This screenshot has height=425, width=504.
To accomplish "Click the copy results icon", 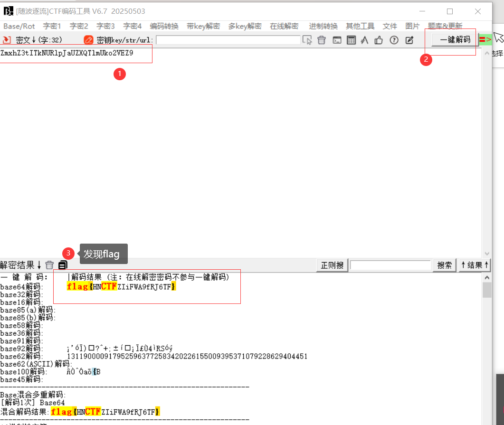I will (x=63, y=265).
